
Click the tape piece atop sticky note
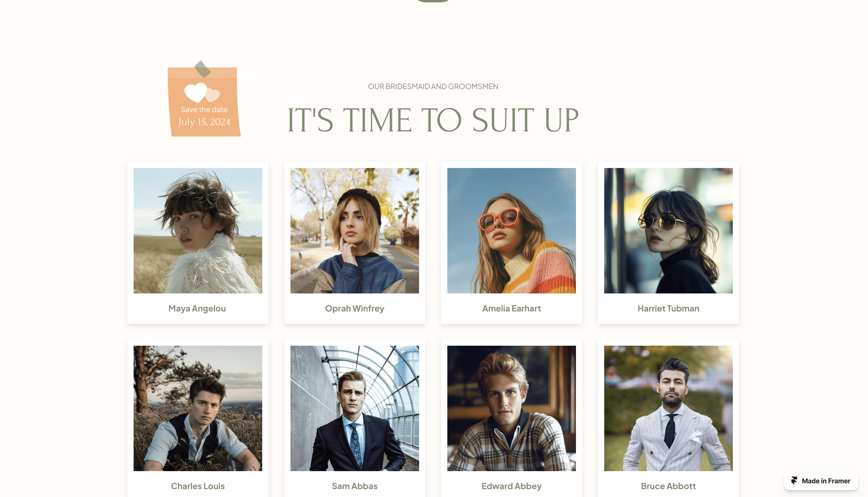pos(203,69)
